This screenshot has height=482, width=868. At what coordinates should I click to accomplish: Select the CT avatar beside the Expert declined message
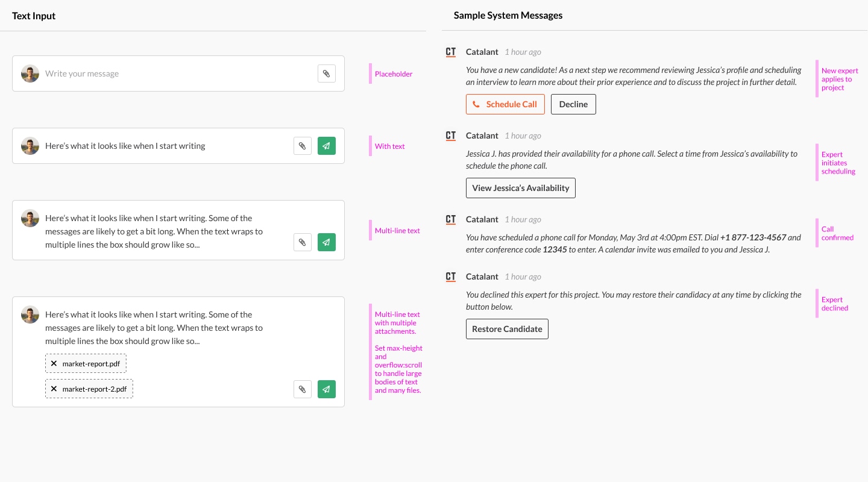[450, 277]
